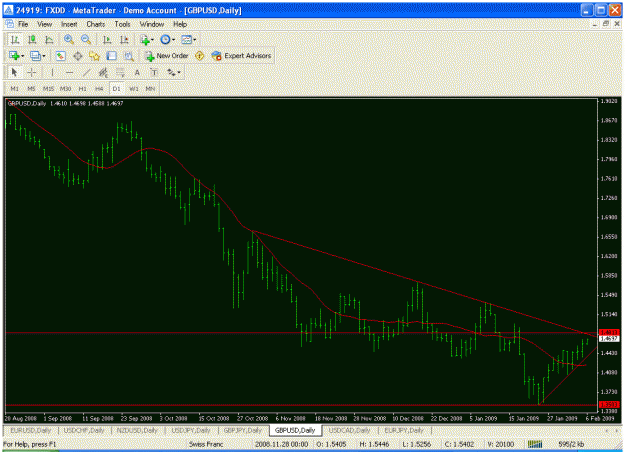Open the indicators list icon
The width and height of the screenshot is (625, 452).
pyautogui.click(x=144, y=39)
